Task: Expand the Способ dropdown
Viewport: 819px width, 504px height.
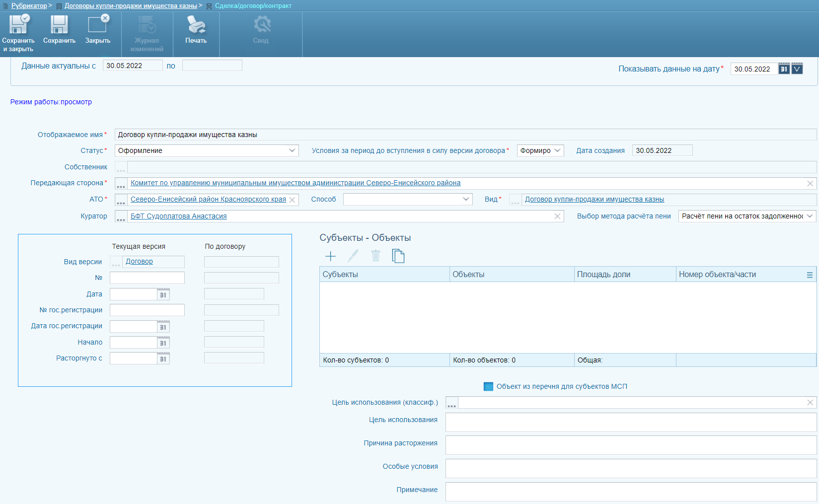Action: pos(466,199)
